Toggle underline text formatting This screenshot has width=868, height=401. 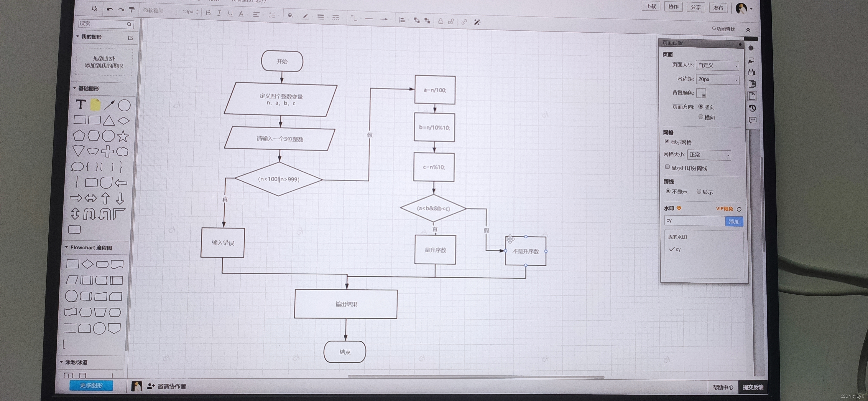230,13
